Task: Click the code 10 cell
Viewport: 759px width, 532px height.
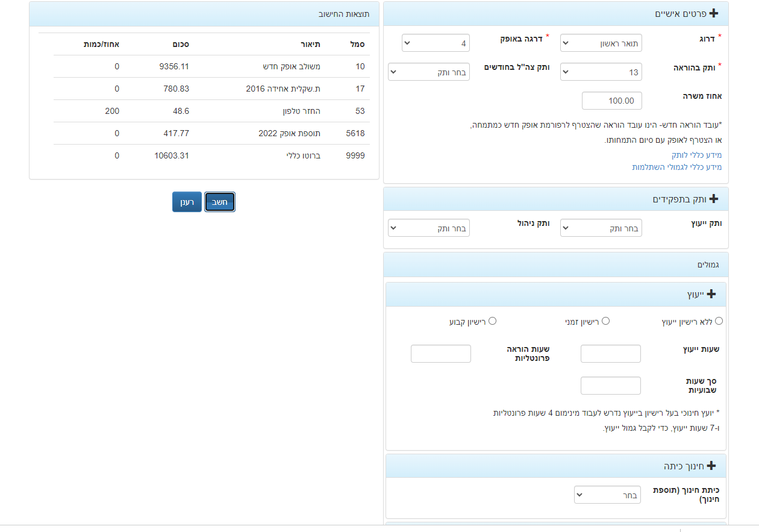Action: click(x=360, y=66)
